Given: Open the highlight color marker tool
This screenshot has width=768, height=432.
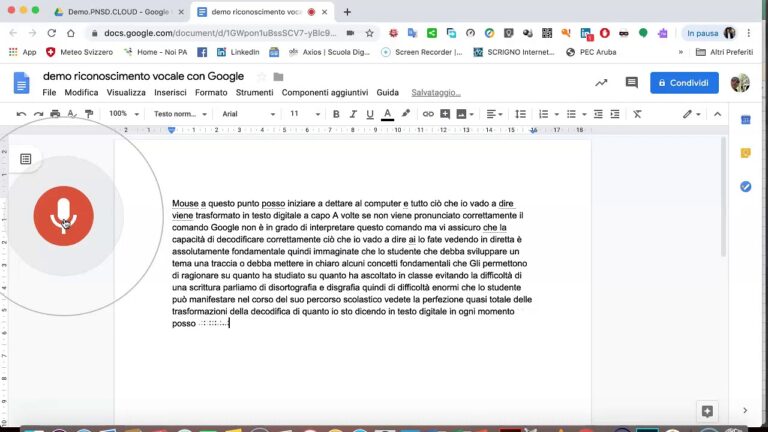Looking at the screenshot, I should point(406,114).
